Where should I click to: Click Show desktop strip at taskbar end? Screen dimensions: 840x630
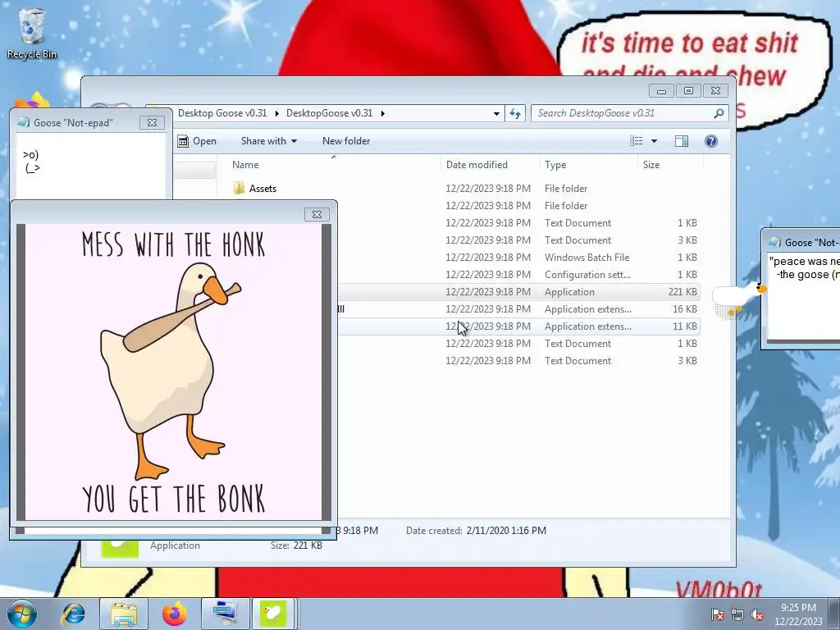point(835,614)
